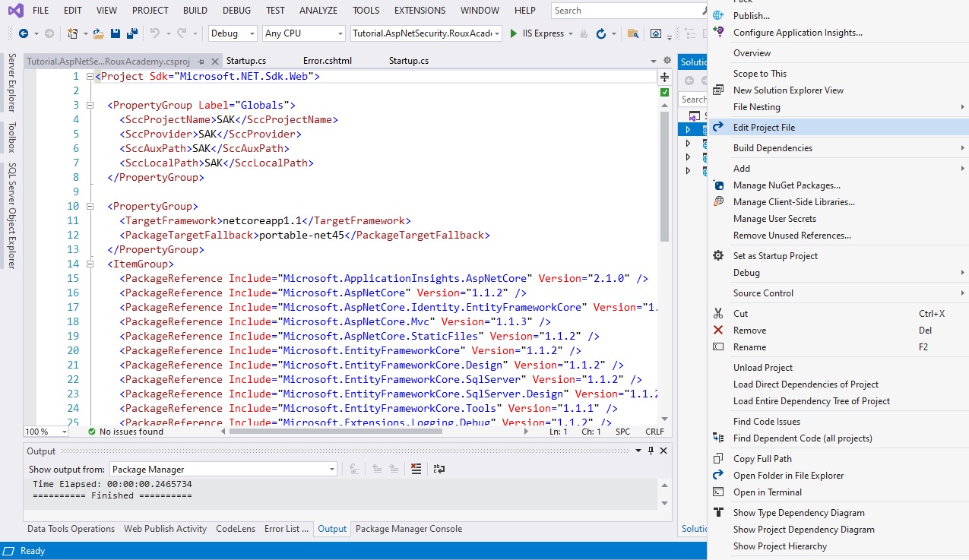Open the Show output from dropdown
The image size is (969, 560).
223,470
